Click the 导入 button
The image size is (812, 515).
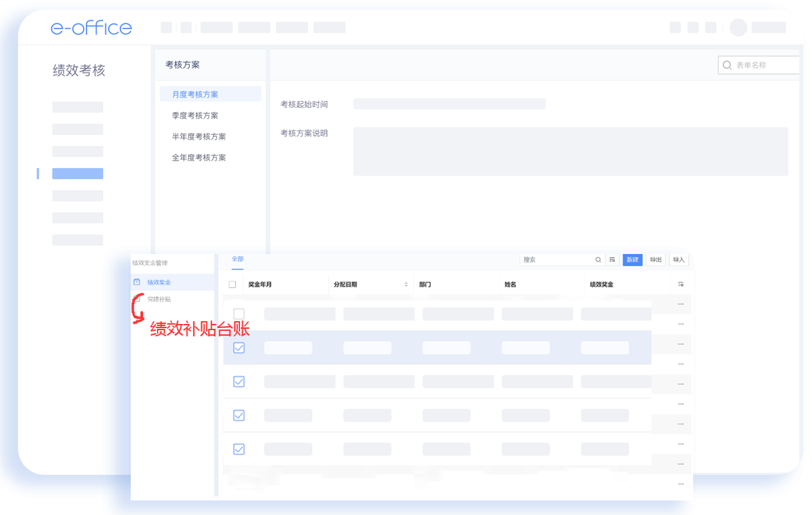(679, 260)
